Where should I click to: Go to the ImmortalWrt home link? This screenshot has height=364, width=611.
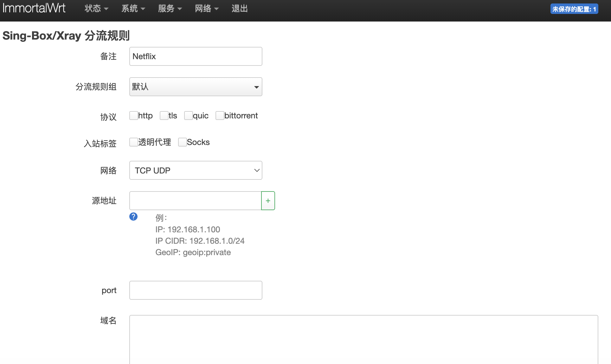click(34, 8)
